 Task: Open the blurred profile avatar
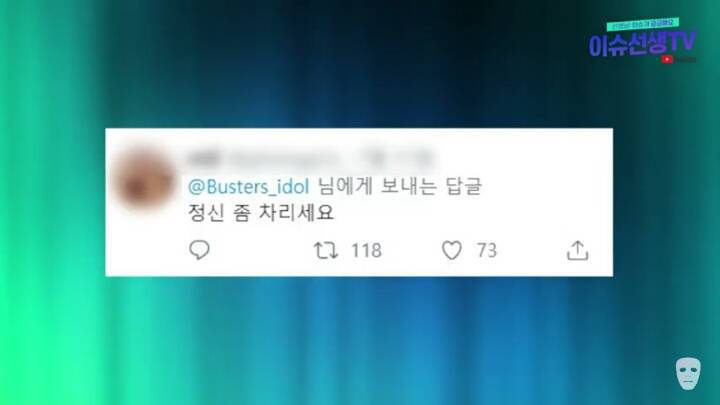coord(145,180)
